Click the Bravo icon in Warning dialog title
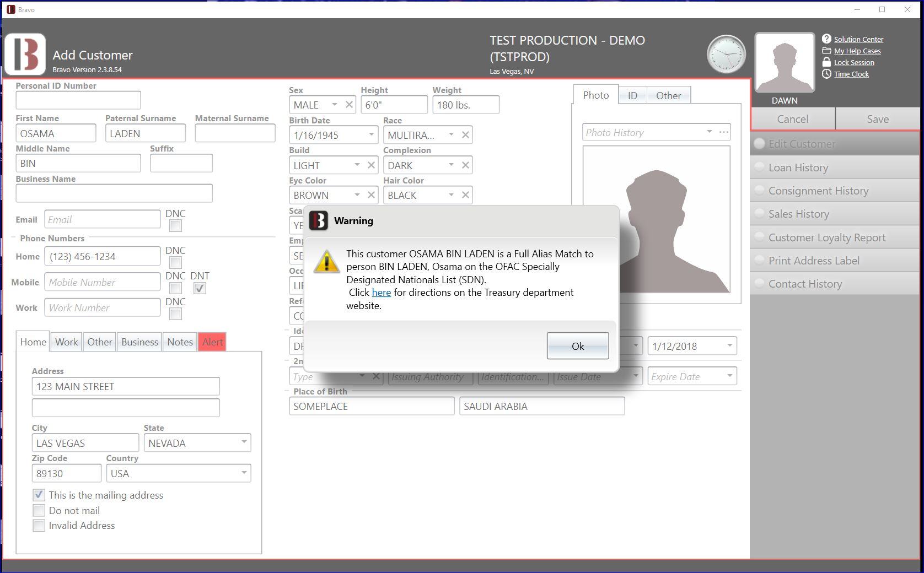This screenshot has width=924, height=573. [x=319, y=220]
